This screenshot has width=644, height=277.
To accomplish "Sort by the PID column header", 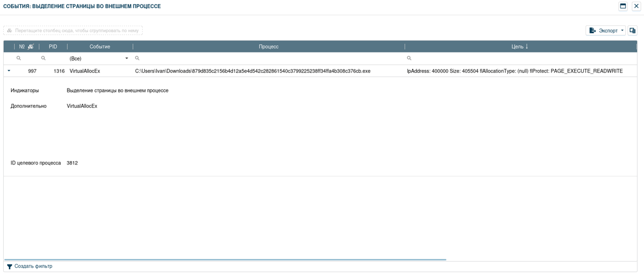I will pos(53,47).
